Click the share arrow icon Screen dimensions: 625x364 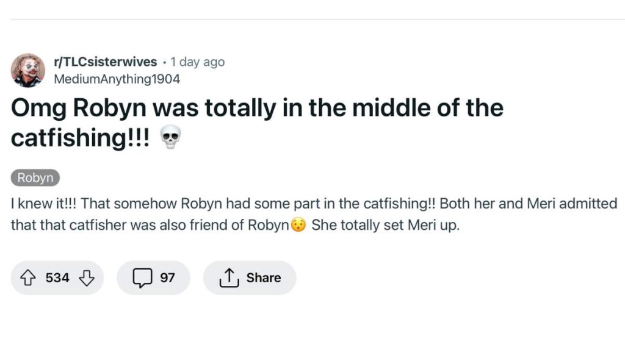(228, 278)
